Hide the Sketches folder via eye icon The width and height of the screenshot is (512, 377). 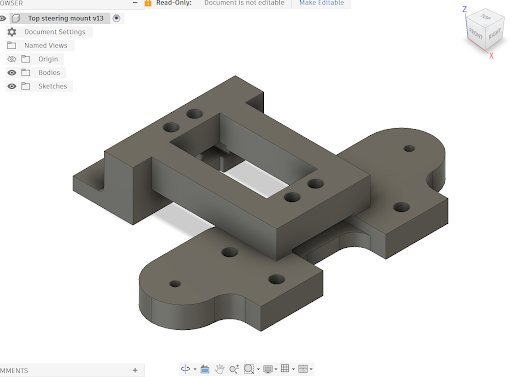12,86
